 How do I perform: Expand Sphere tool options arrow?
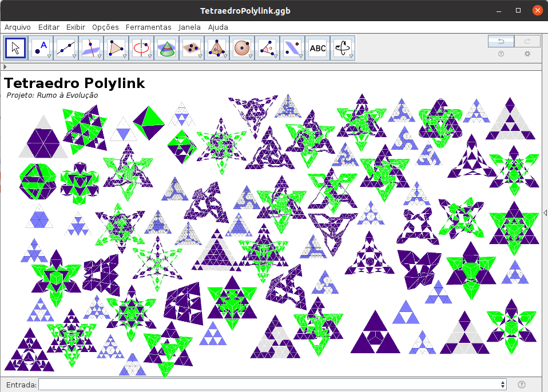click(250, 56)
